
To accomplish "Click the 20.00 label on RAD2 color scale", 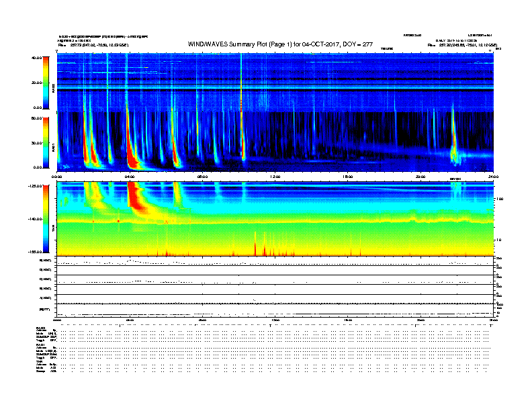I will 36,83.
